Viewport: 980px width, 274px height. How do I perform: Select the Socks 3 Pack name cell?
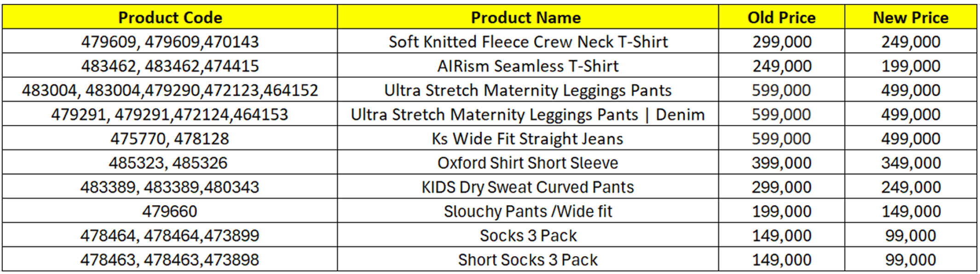pos(527,236)
